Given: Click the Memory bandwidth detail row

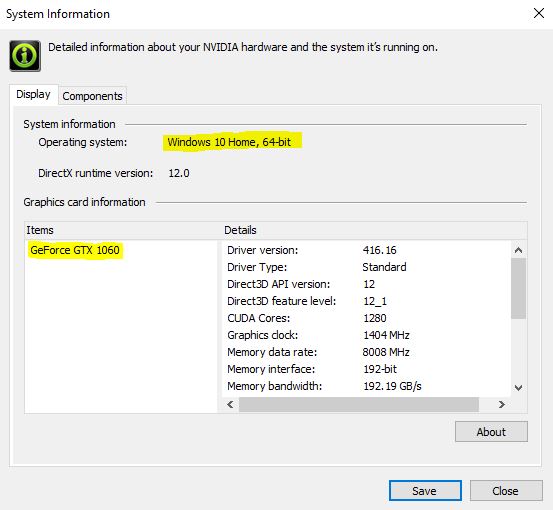Looking at the screenshot, I should [366, 386].
